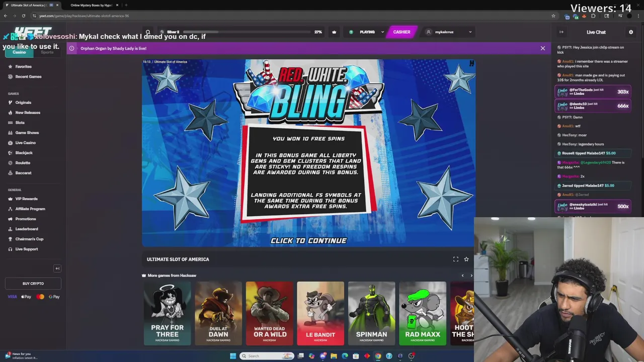
Task: Open Microsoft Edge from taskbar
Action: 345,356
